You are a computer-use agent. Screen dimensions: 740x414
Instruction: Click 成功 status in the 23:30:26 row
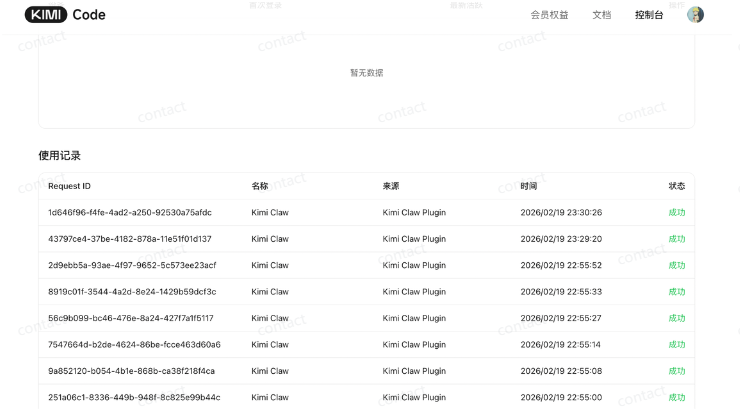677,212
